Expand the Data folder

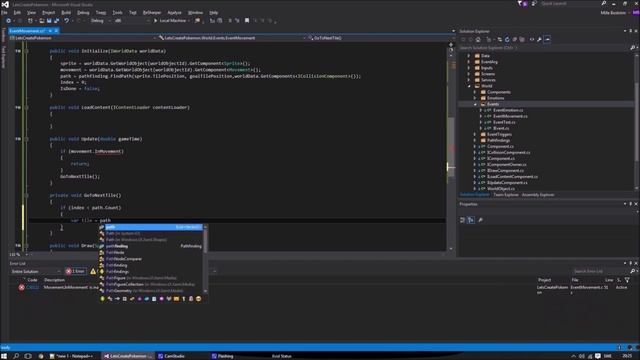point(469,56)
